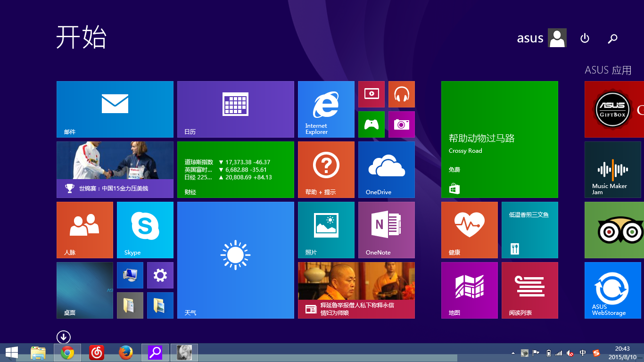Click the Windows Start button in taskbar

(x=12, y=352)
